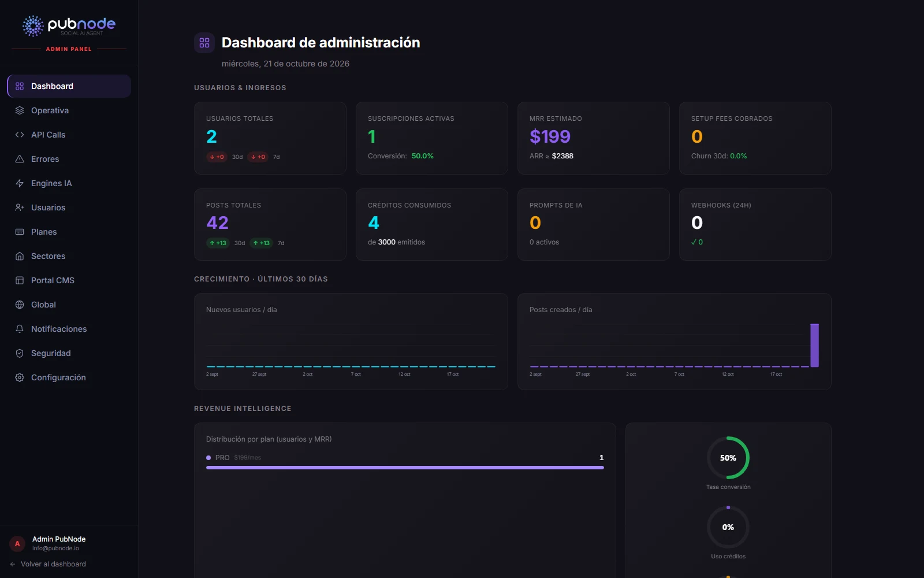Click the Engines IA lightning bolt icon
Viewport: 924px width, 578px height.
[x=20, y=183]
